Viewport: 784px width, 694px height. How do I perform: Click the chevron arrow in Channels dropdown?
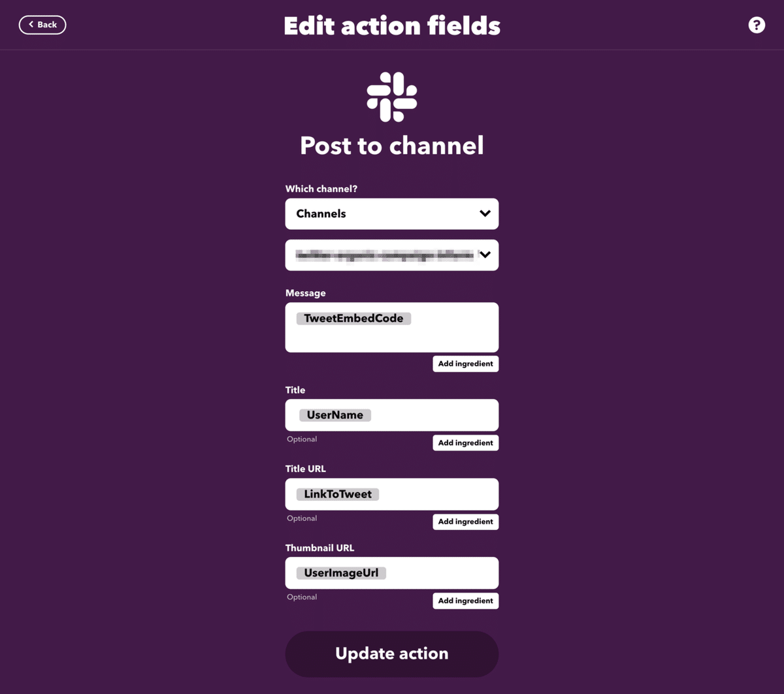[485, 213]
